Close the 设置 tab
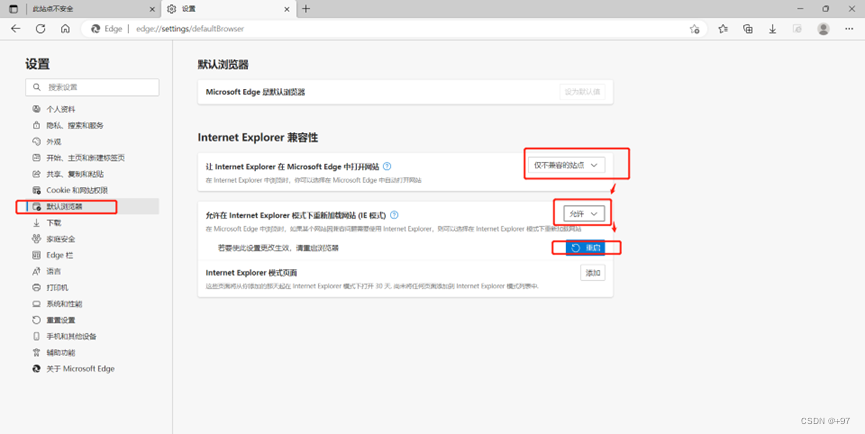The height and width of the screenshot is (434, 865). pyautogui.click(x=287, y=9)
